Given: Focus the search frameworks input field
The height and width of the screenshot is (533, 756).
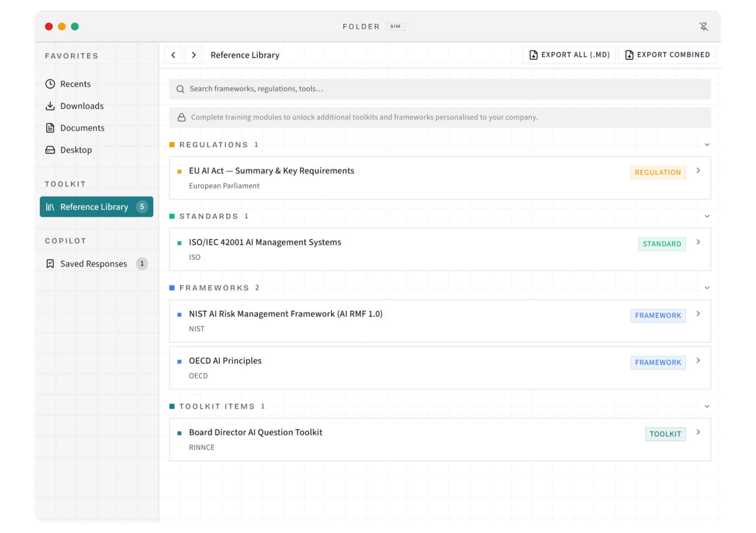Looking at the screenshot, I should 440,89.
